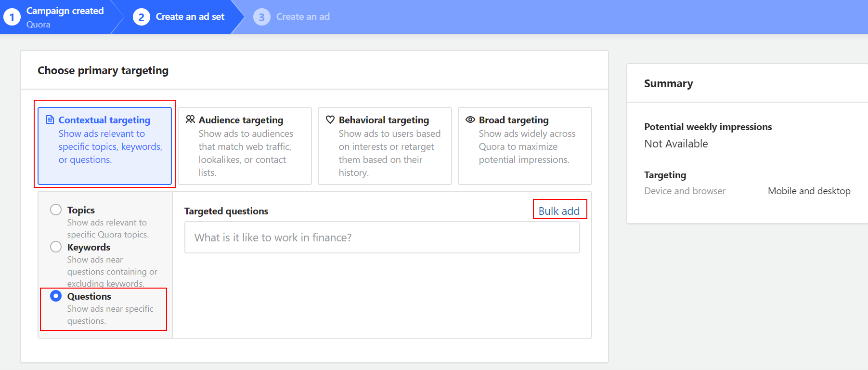Screen dimensions: 868x370
Task: Click the Broad targeting eye icon
Action: pos(470,119)
